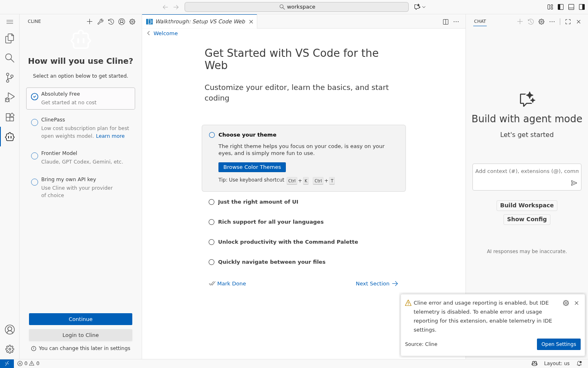Select the Absolutely Free option
Viewport: 588px width, 368px height.
coord(80,99)
